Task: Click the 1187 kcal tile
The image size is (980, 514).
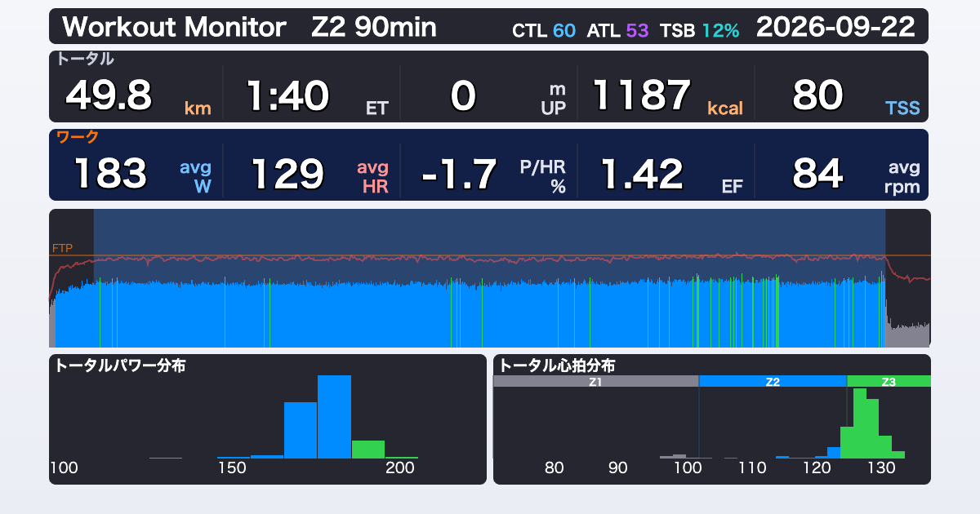Action: (666, 95)
